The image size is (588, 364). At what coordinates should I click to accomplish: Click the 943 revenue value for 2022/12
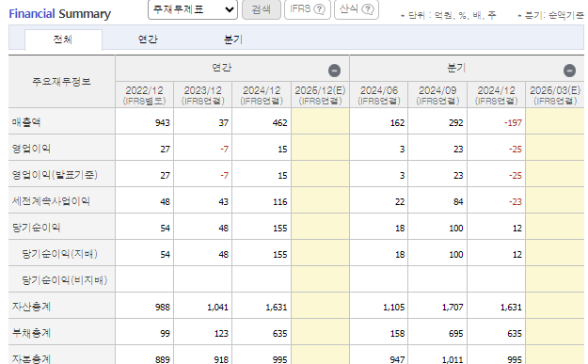pyautogui.click(x=163, y=123)
